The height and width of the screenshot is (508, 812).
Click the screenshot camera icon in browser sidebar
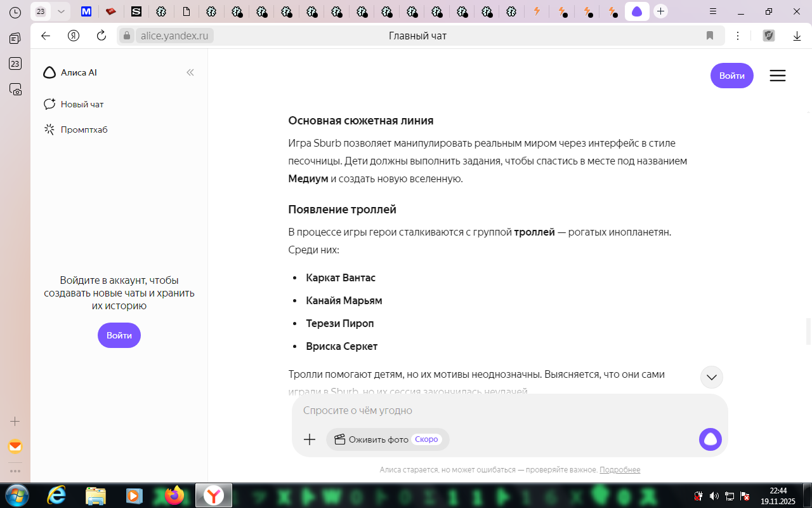pos(15,89)
